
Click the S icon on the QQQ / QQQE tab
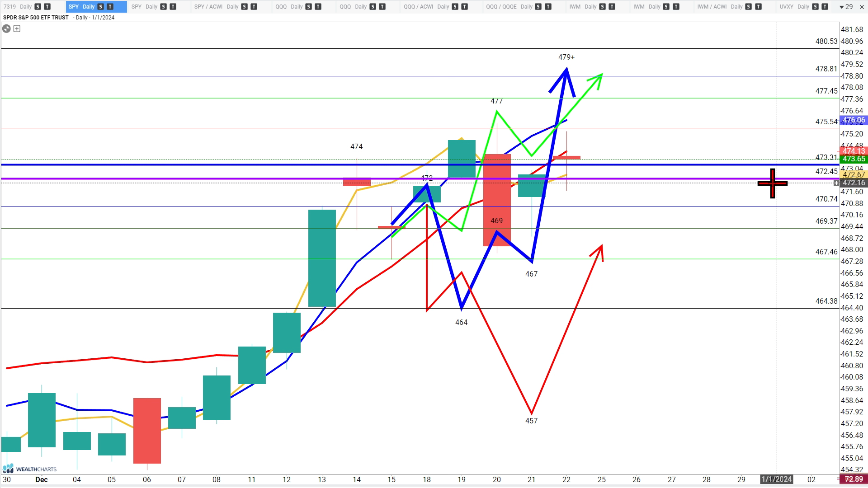[x=538, y=7]
